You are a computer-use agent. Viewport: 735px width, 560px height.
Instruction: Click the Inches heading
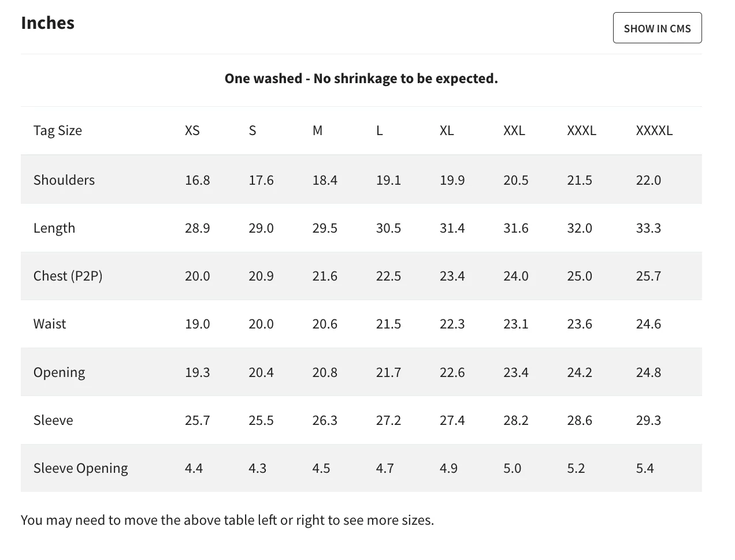click(x=48, y=23)
